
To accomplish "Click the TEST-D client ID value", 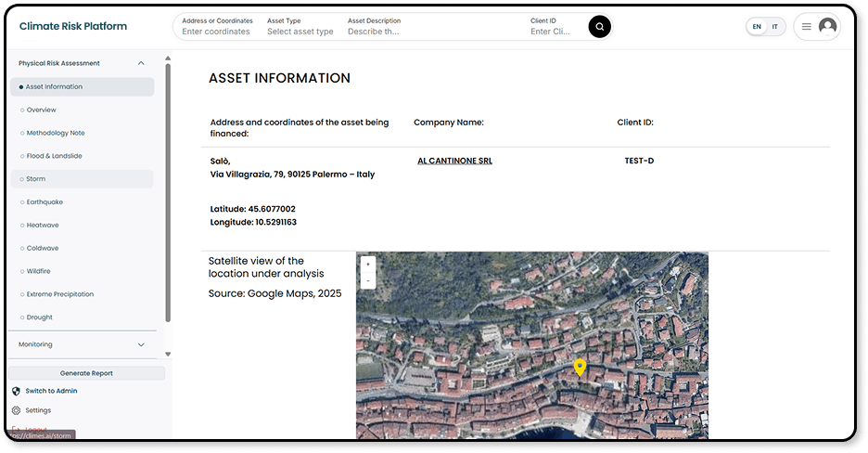I will coord(639,161).
